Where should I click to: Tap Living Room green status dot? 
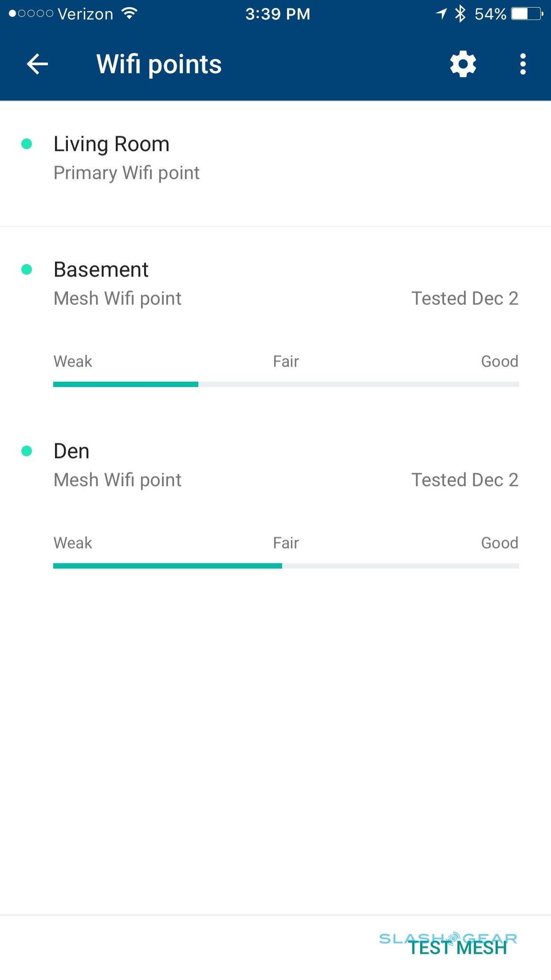[27, 144]
